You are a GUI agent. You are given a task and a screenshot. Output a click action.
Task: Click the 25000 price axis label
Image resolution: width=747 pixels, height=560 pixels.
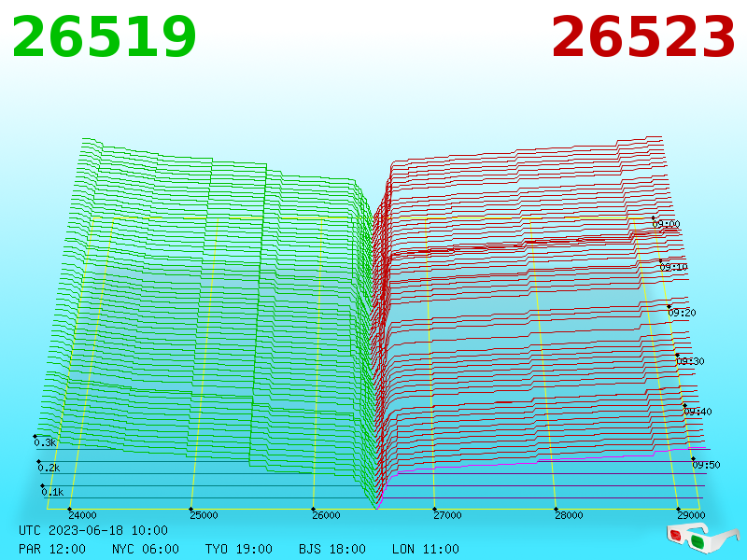tap(204, 515)
